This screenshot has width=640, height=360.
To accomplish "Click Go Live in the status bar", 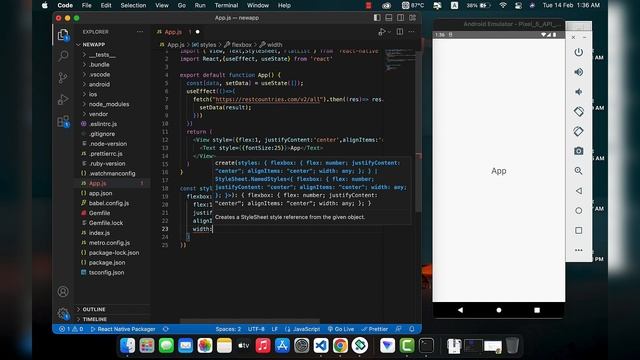I will pos(341,329).
